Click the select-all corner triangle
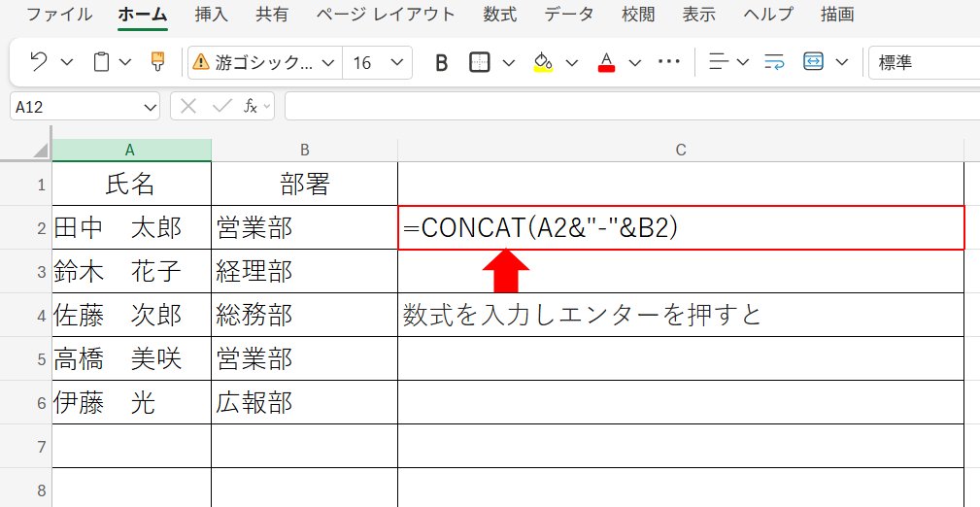The image size is (980, 507). click(x=39, y=150)
